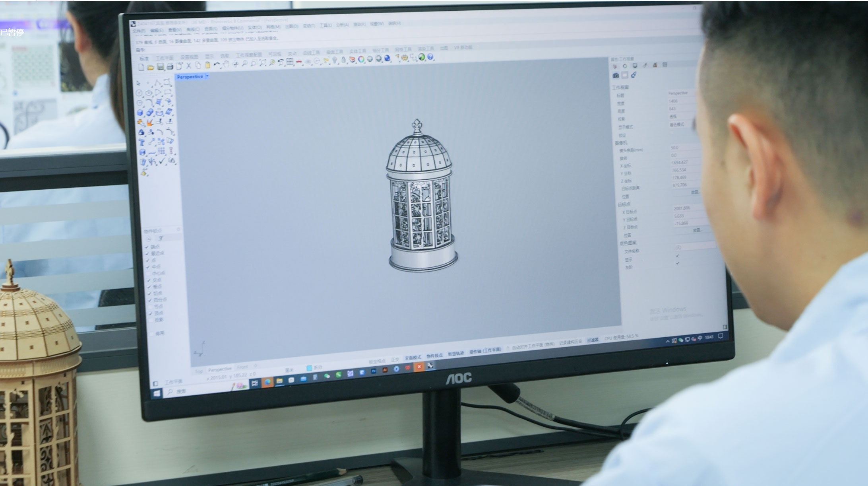
Task: Select the Pan hand tool
Action: click(226, 64)
